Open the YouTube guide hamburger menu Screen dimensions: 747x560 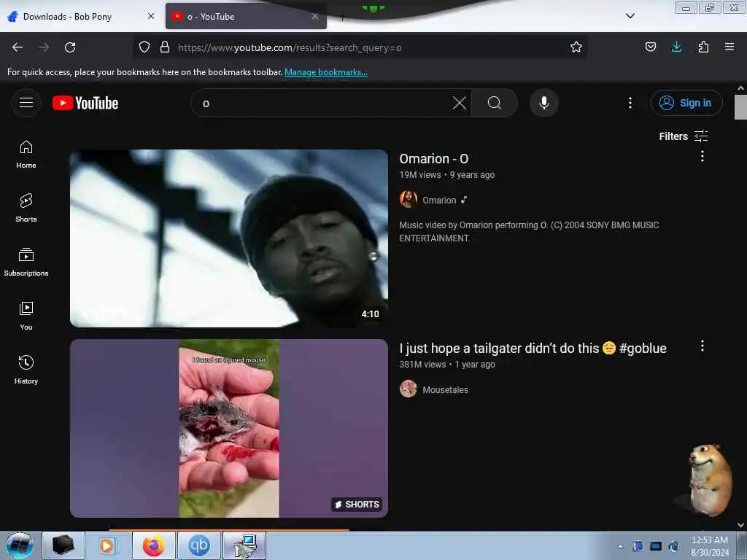[26, 103]
